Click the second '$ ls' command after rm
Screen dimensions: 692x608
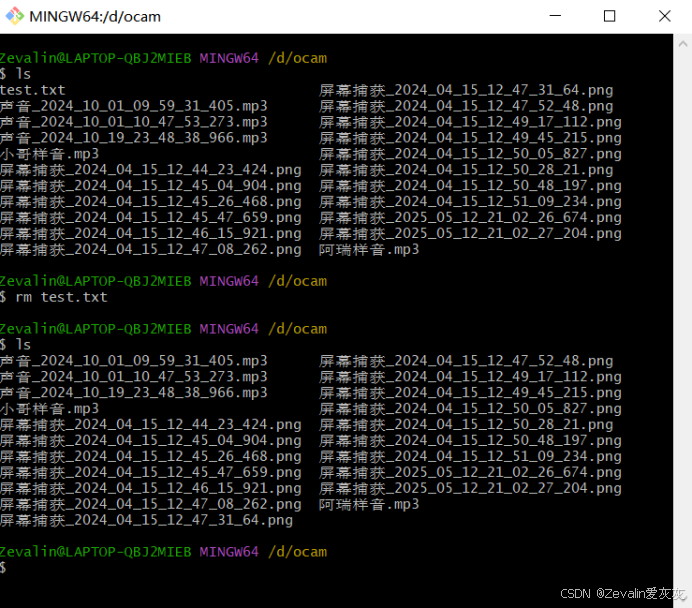point(15,345)
